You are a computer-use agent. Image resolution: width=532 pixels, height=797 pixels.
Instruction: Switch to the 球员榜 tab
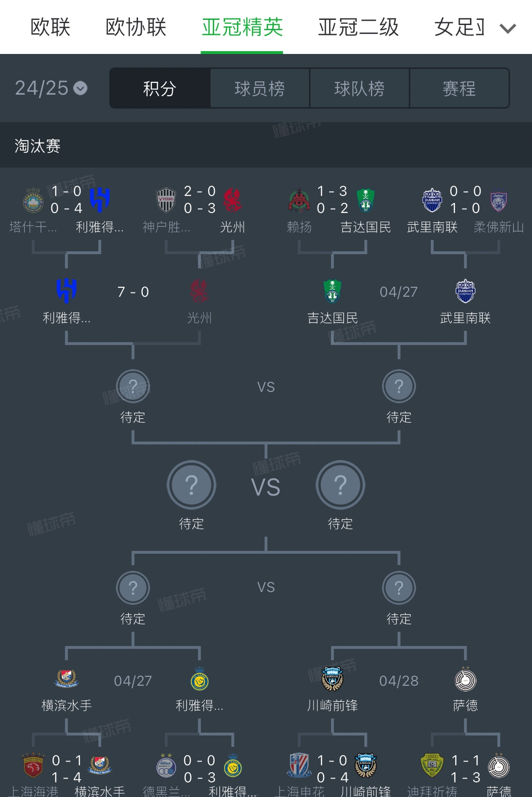pos(259,88)
